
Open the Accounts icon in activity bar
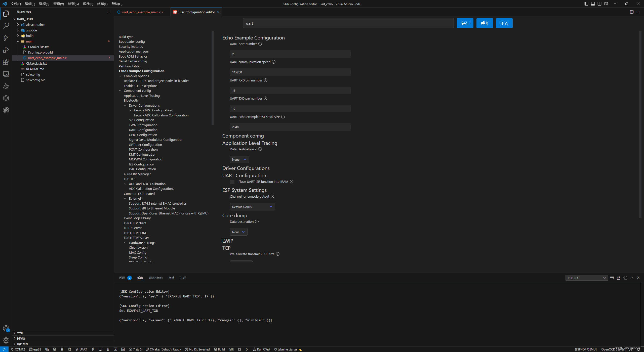tap(6, 328)
